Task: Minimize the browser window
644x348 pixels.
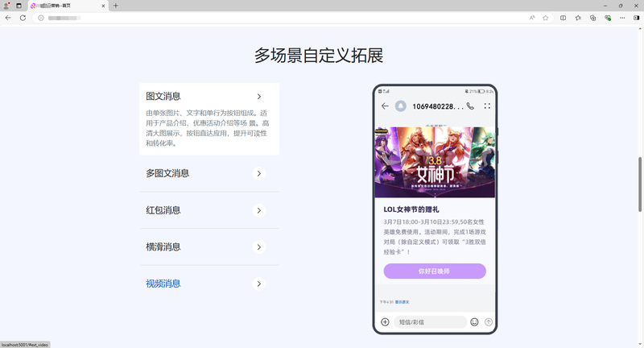Action: (605, 6)
